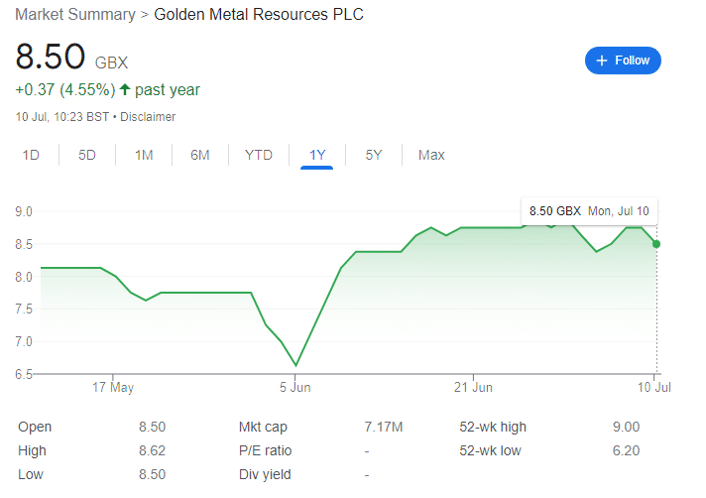Select the 6M time range tab
The image size is (706, 498).
[x=200, y=155]
